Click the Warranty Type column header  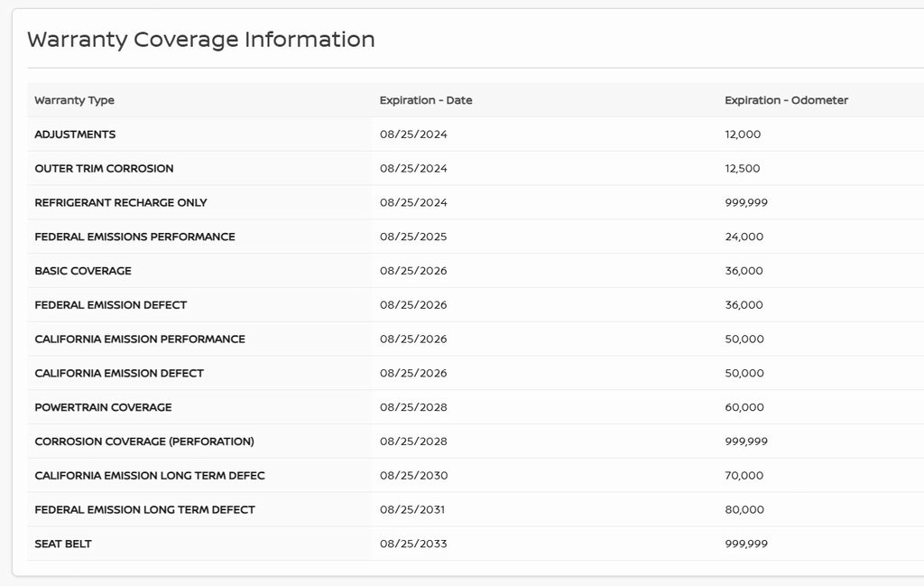[74, 100]
